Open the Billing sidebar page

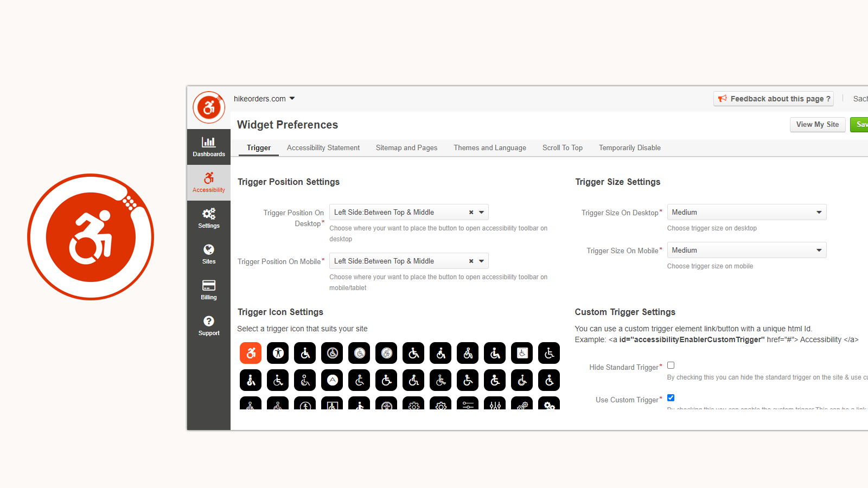(209, 290)
